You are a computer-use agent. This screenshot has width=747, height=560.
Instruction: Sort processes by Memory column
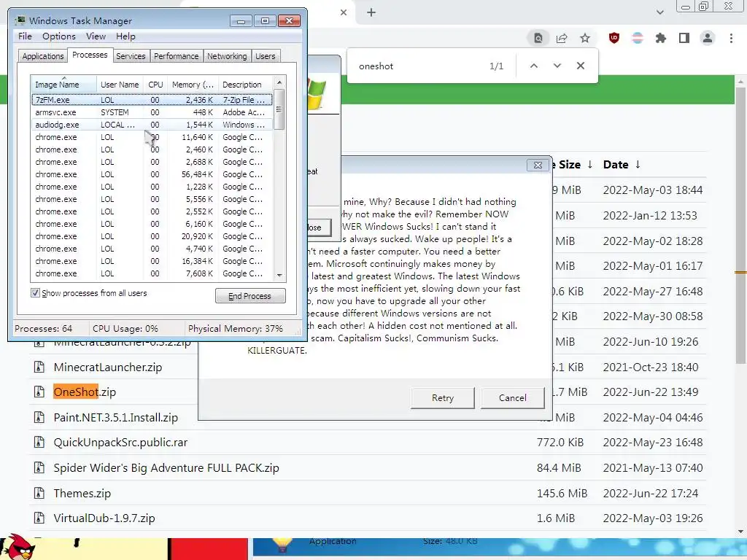coord(193,85)
